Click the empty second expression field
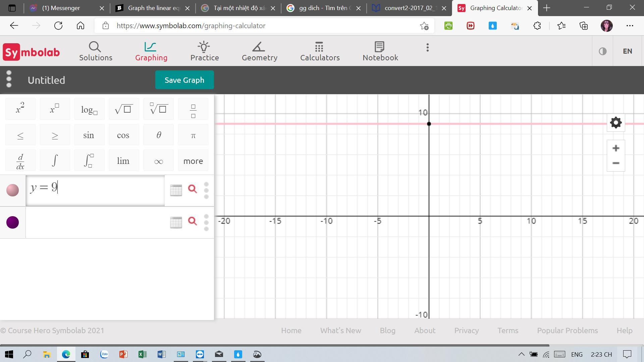Viewport: 644px width, 362px height. [96, 222]
